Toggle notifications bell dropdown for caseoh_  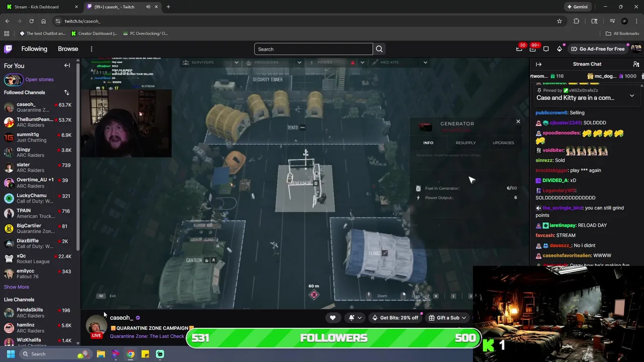coord(355,318)
